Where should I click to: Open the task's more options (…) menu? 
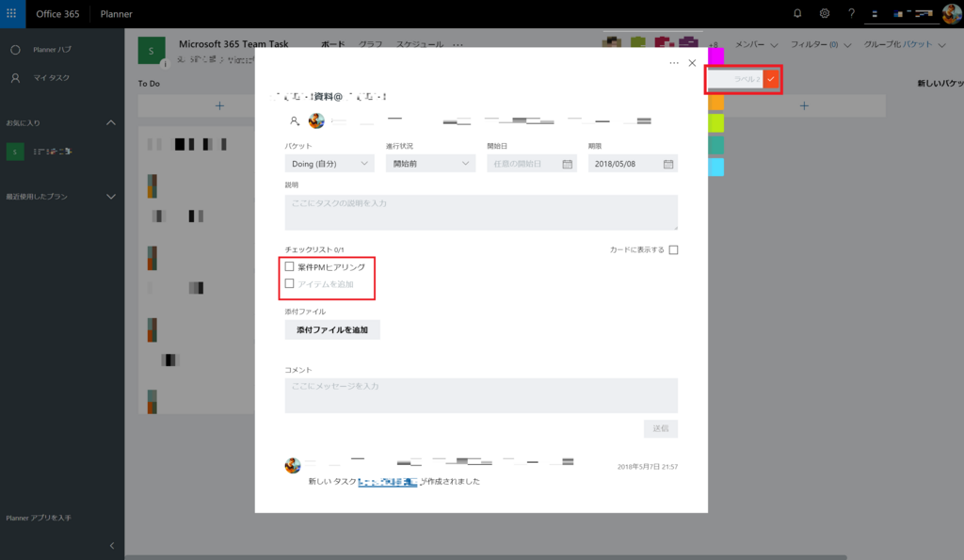click(673, 61)
